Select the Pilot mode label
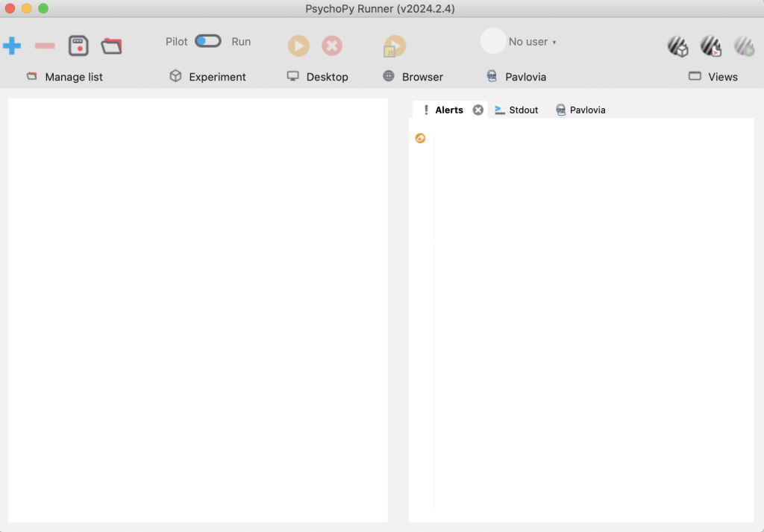 [177, 42]
